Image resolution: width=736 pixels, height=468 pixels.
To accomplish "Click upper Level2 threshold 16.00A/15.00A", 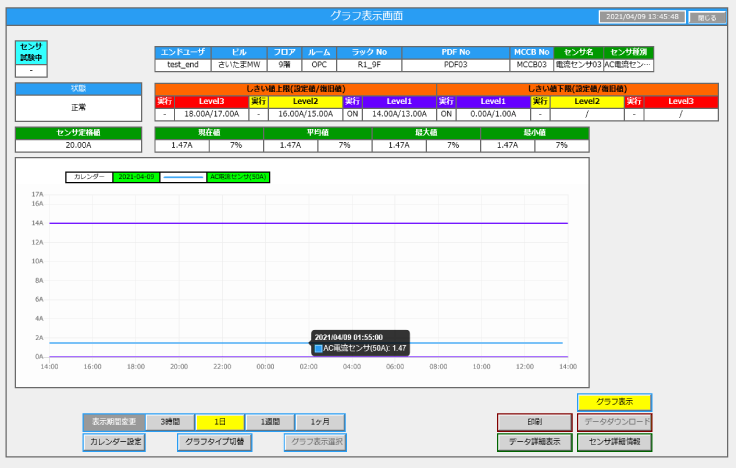I will [x=306, y=114].
